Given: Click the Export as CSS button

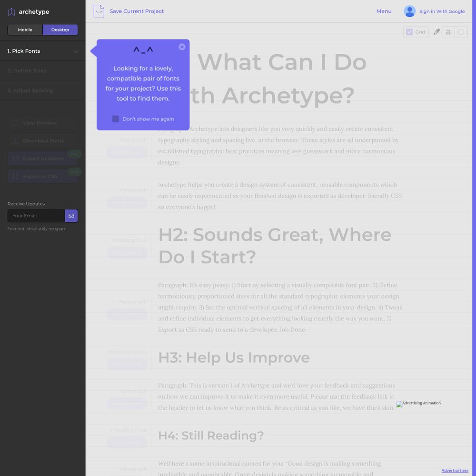Looking at the screenshot, I should point(42,177).
